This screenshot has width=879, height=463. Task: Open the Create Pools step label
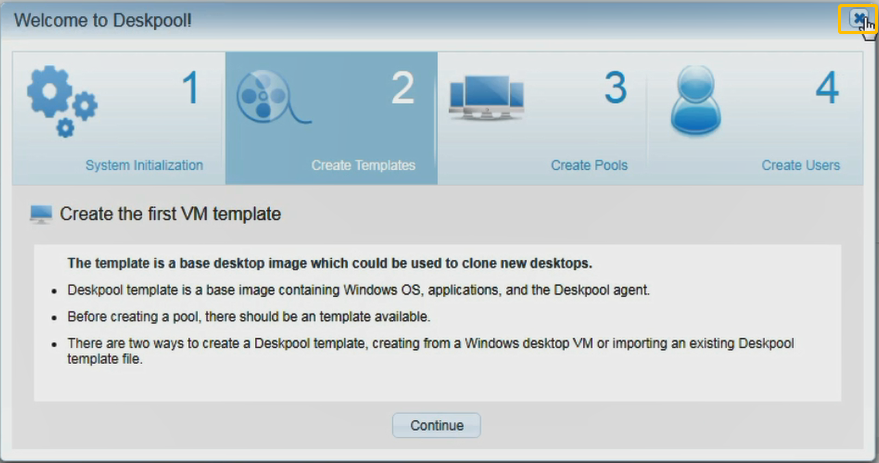coord(589,165)
